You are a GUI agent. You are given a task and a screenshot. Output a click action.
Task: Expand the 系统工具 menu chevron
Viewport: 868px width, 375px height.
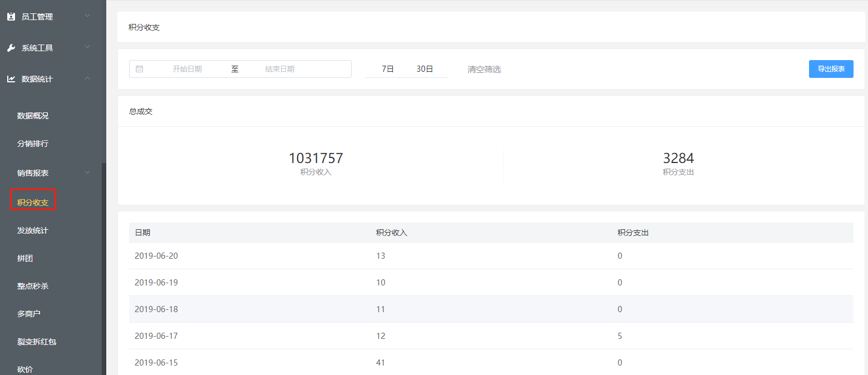tap(87, 47)
